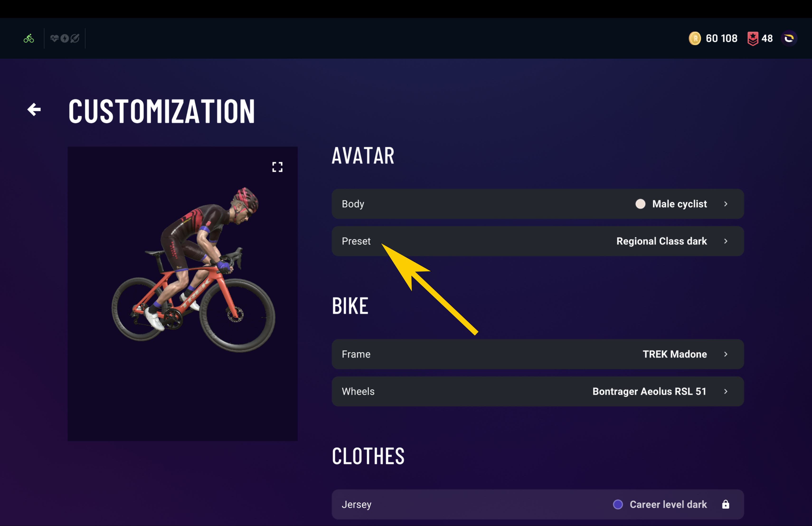Viewport: 812px width, 526px height.
Task: Click the lock icon on Jersey row
Action: 726,504
